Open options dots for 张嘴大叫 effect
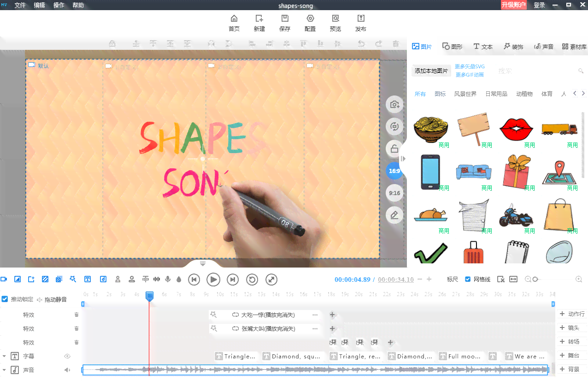The width and height of the screenshot is (588, 381). (315, 329)
